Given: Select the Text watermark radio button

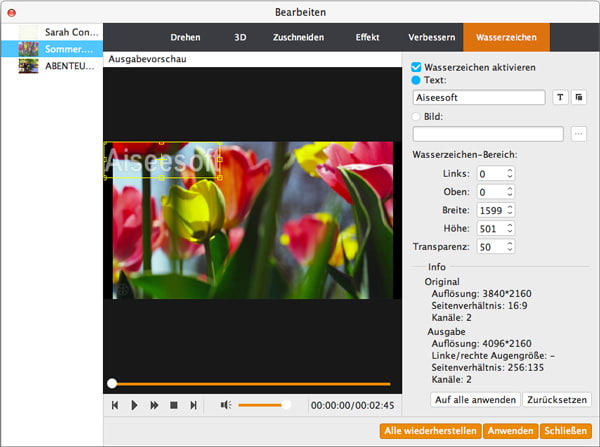Looking at the screenshot, I should [417, 79].
